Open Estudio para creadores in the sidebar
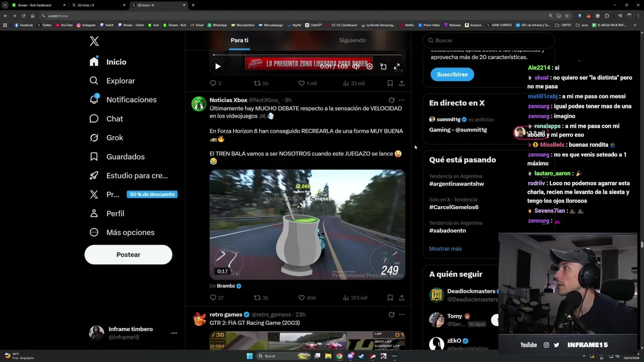The image size is (644, 362). (x=128, y=175)
